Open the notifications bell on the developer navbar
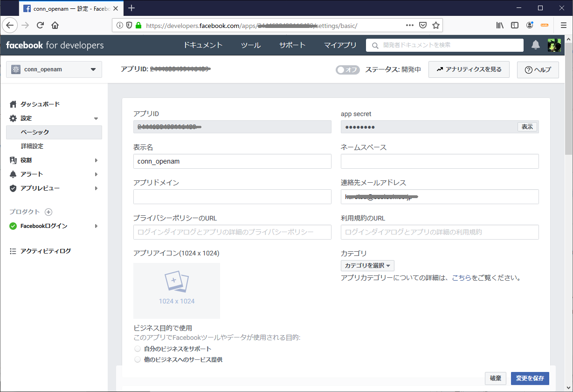The image size is (573, 392). click(535, 45)
